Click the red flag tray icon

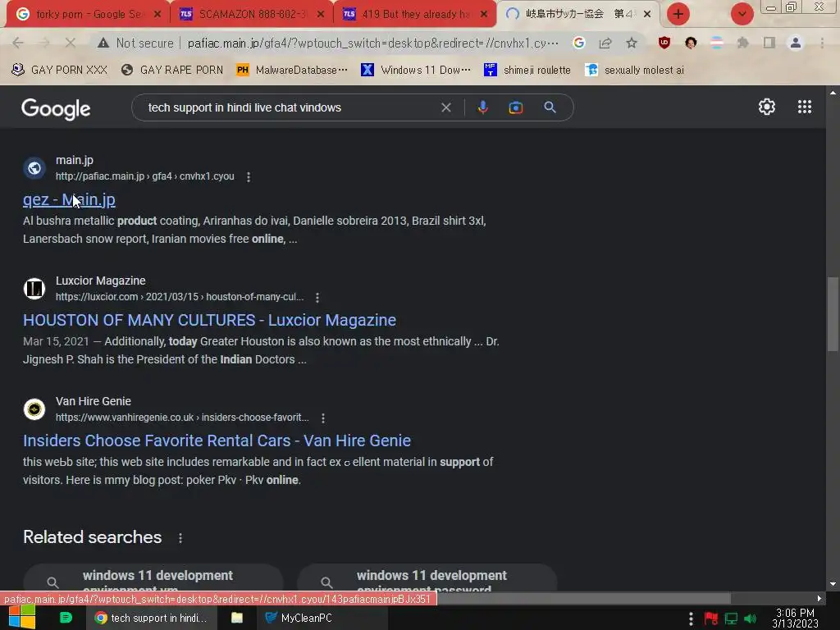[711, 619]
